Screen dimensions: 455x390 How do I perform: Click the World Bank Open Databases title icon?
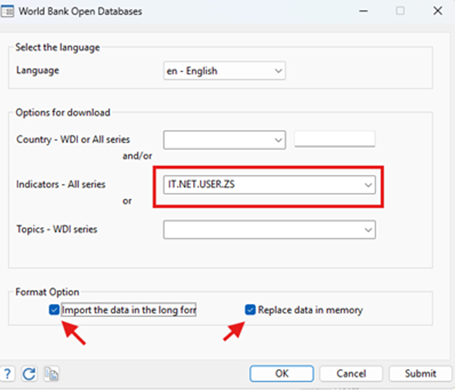click(x=7, y=12)
